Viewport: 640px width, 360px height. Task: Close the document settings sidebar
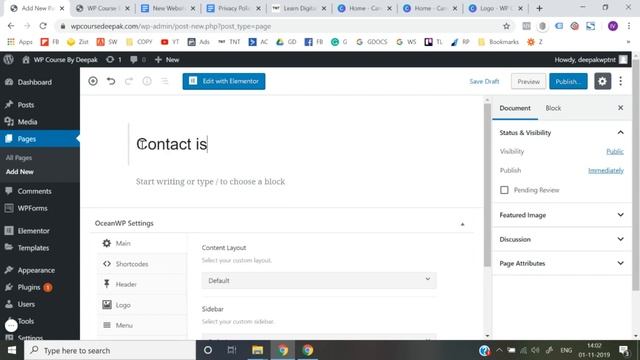click(x=620, y=108)
